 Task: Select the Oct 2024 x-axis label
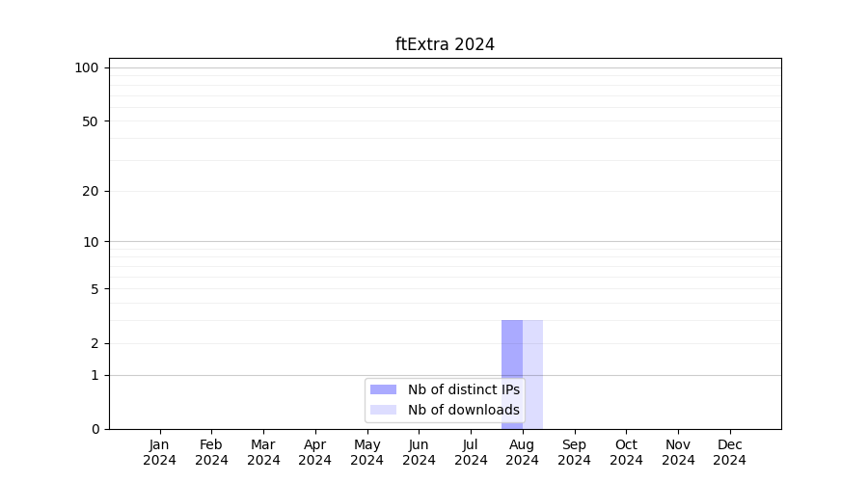[626, 452]
